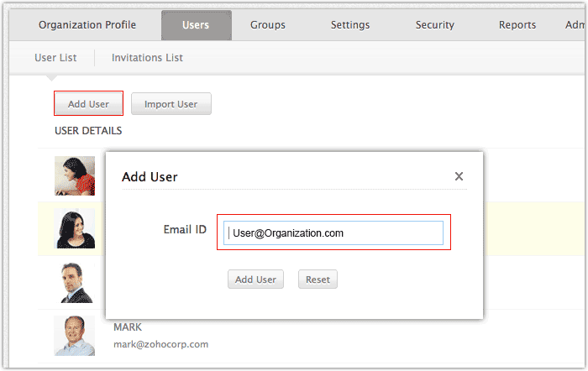Open the Security tab
This screenshot has height=371, width=588.
434,25
